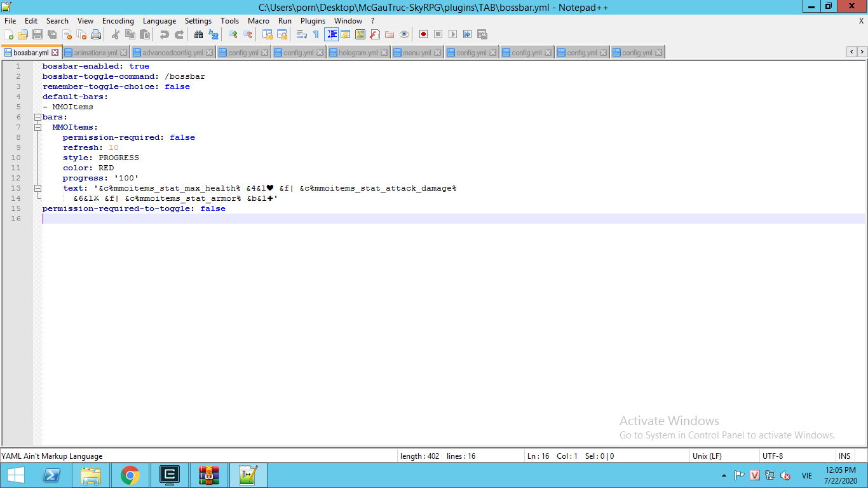Switch to the hologram.yml tab
This screenshot has width=868, height=488.
click(x=358, y=53)
